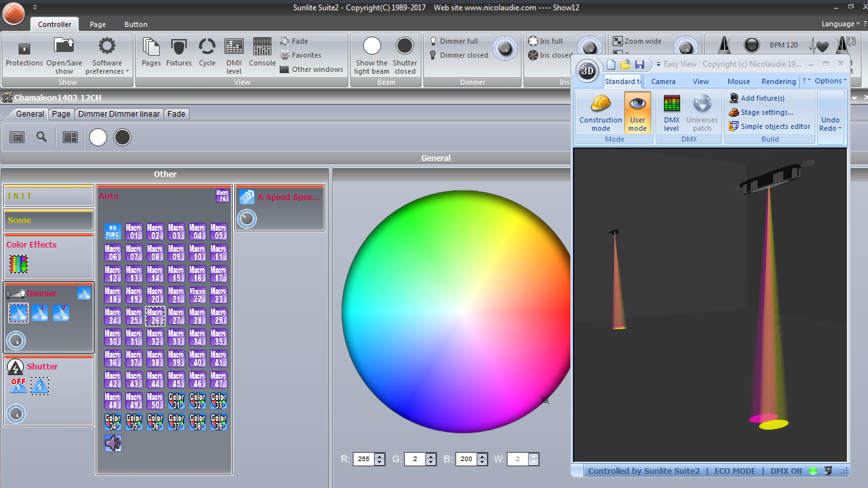
Task: Open the Console icon
Action: [262, 47]
